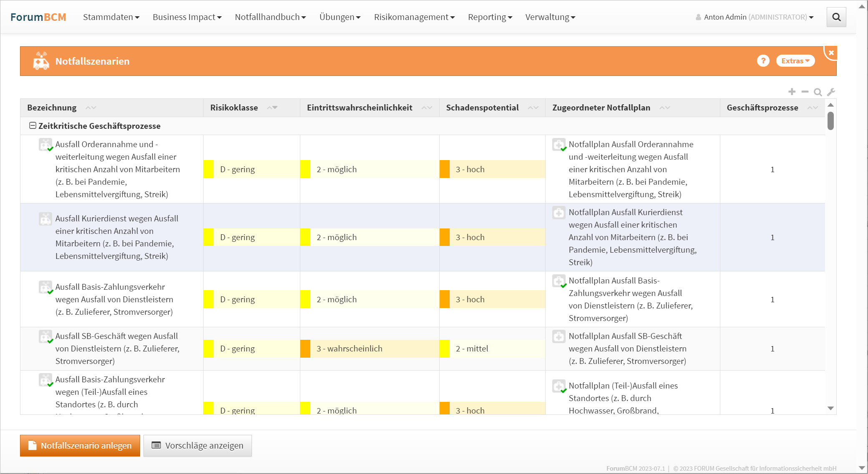Open table settings wrench icon
This screenshot has height=474, width=868.
click(x=831, y=92)
